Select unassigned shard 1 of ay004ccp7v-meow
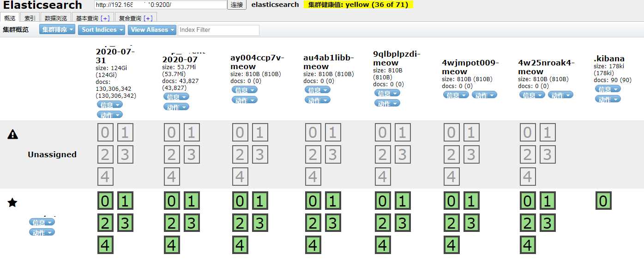 [x=259, y=133]
